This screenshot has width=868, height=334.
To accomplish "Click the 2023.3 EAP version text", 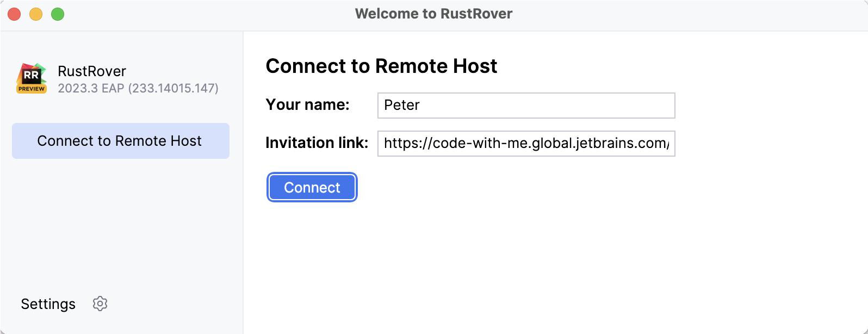I will [x=91, y=88].
